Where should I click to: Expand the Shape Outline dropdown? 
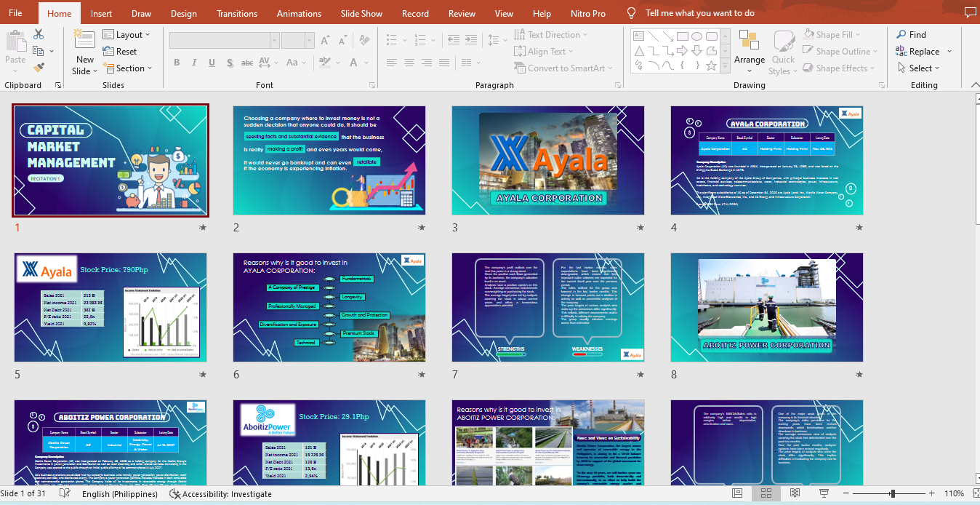[840, 52]
